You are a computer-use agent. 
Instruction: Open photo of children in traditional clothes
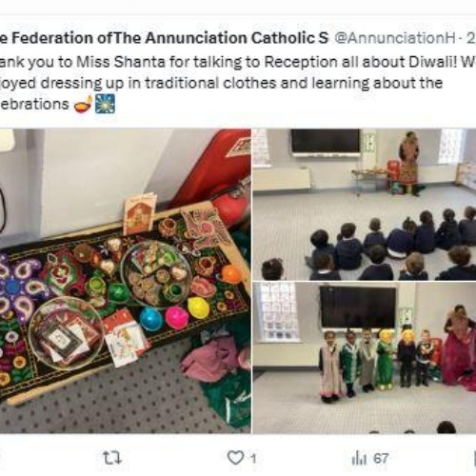click(x=365, y=358)
